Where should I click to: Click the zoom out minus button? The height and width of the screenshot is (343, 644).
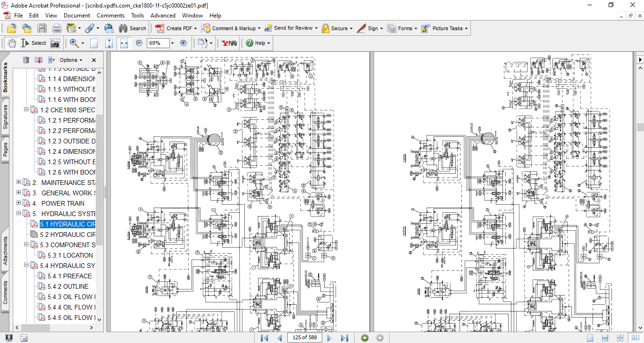click(139, 43)
